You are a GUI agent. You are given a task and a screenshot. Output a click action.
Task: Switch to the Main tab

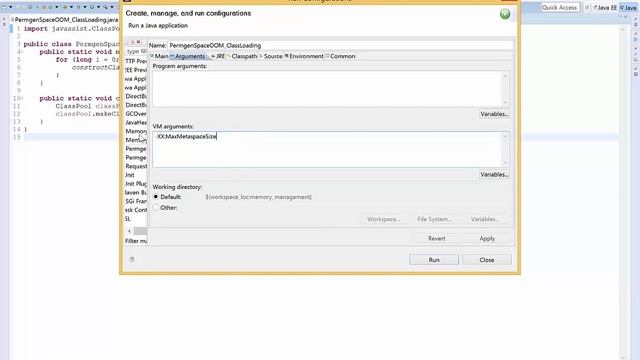159,56
